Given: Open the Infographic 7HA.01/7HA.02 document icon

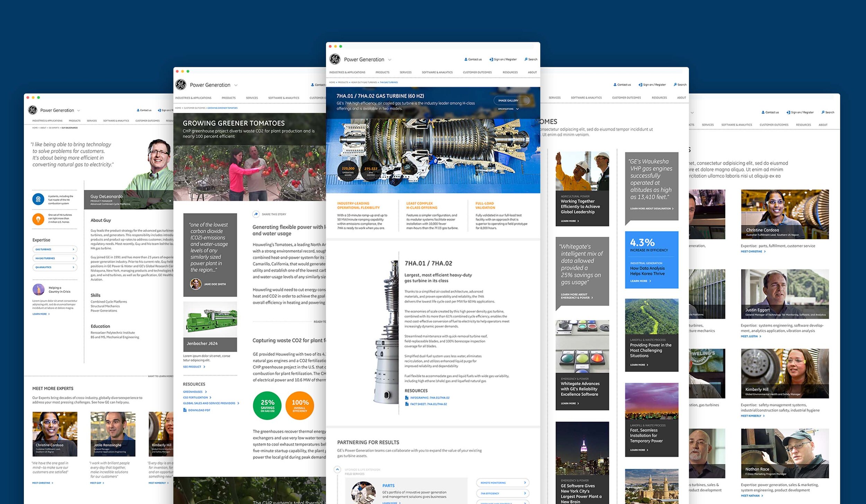Looking at the screenshot, I should pos(407,398).
